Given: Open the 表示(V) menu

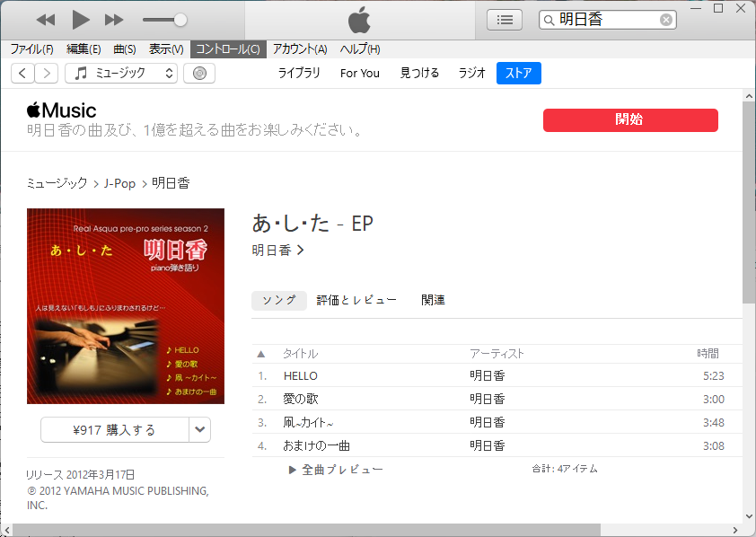Looking at the screenshot, I should pyautogui.click(x=166, y=49).
